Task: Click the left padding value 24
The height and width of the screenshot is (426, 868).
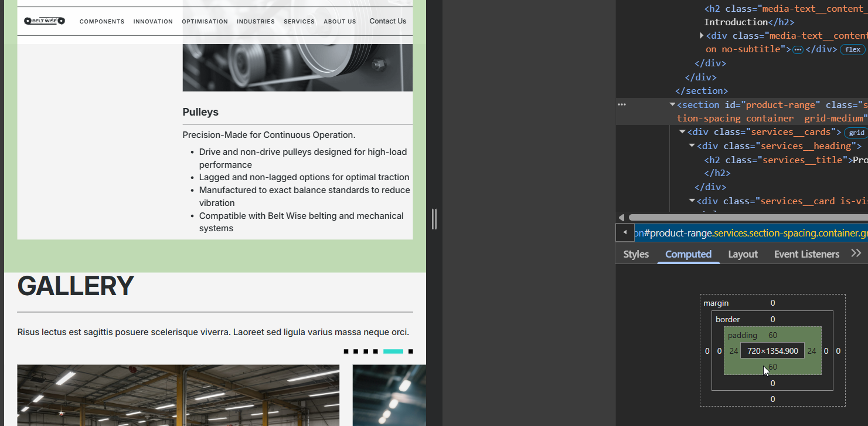Action: coord(734,351)
